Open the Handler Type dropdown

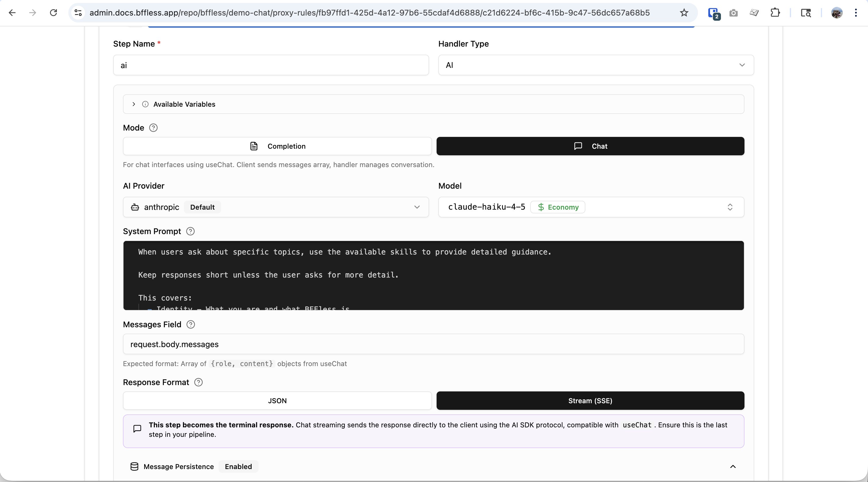595,65
